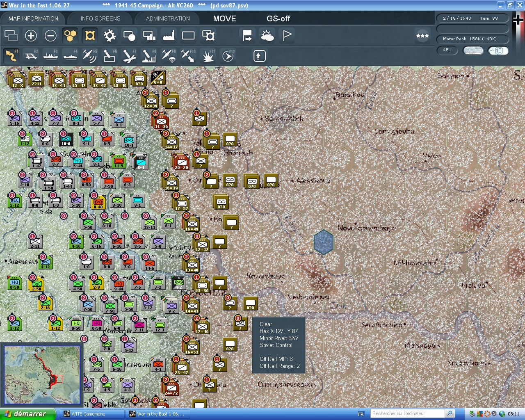Select the F1 move mode icon
This screenshot has height=420, width=525.
pos(11,56)
